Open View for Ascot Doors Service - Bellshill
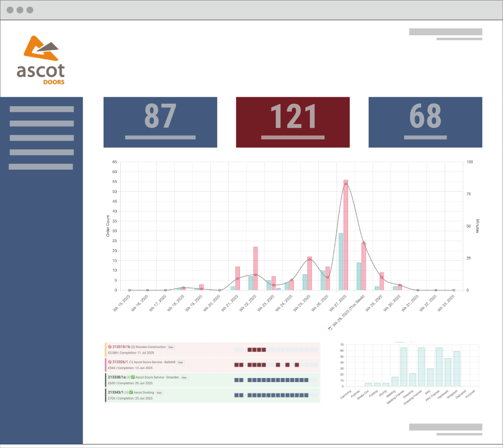The image size is (503, 448). coord(180,362)
